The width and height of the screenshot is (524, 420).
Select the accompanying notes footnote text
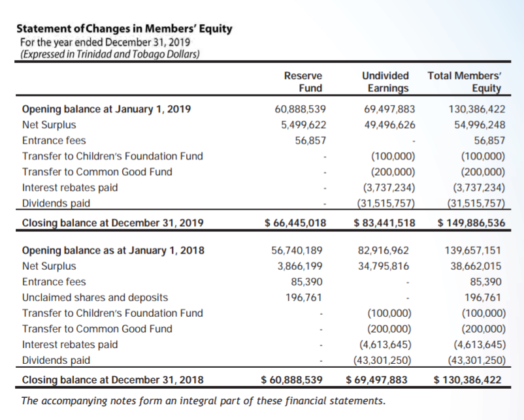pos(203,400)
